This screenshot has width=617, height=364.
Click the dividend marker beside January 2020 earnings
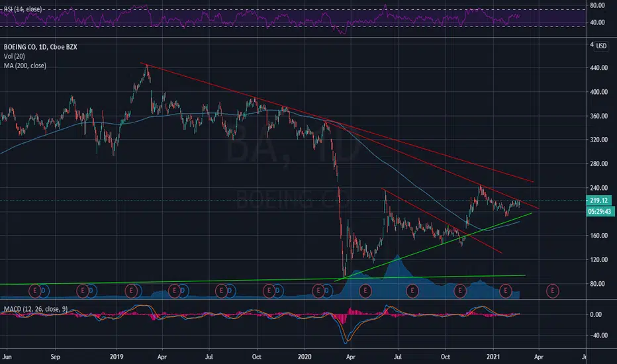point(326,291)
